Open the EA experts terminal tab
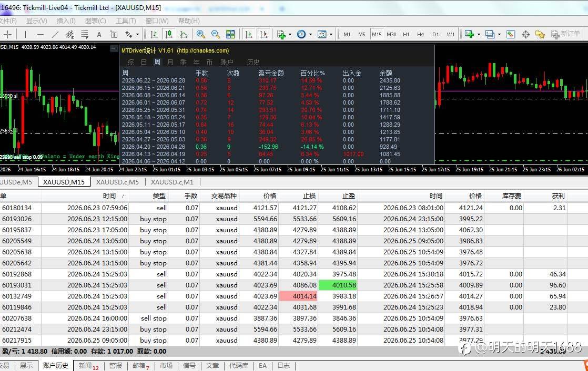The width and height of the screenshot is (588, 371). (262, 366)
